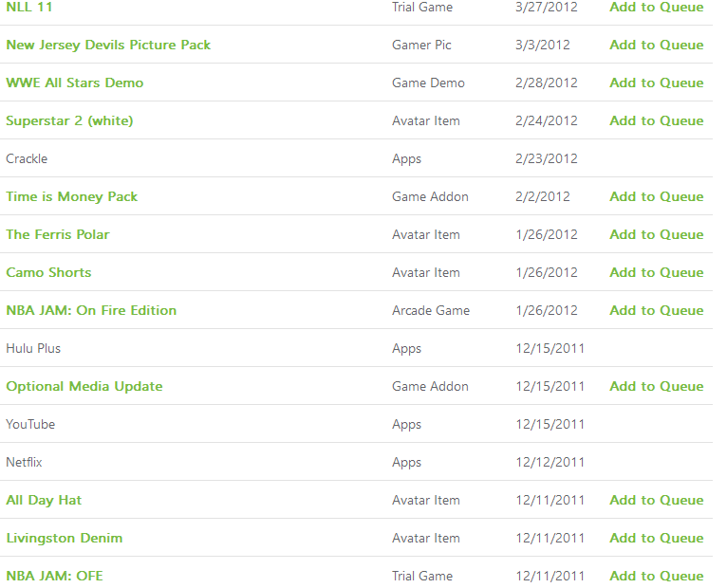The width and height of the screenshot is (727, 588).
Task: Open Superstar 2 (white) avatar item
Action: pos(69,121)
